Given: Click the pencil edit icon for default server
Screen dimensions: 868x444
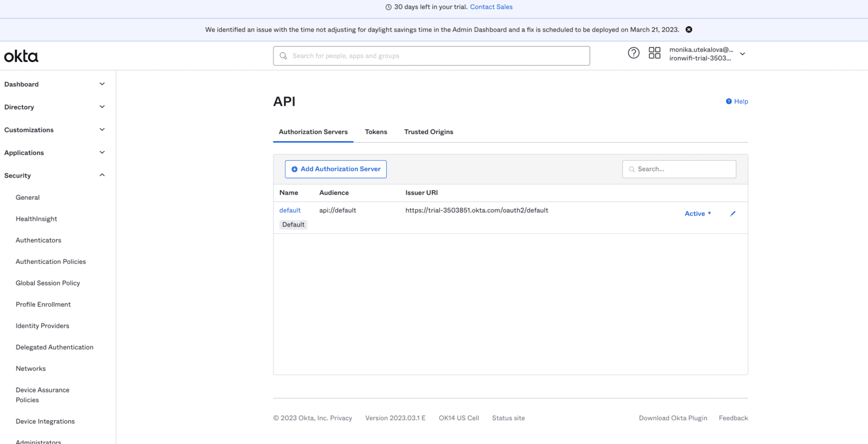Looking at the screenshot, I should click(733, 213).
